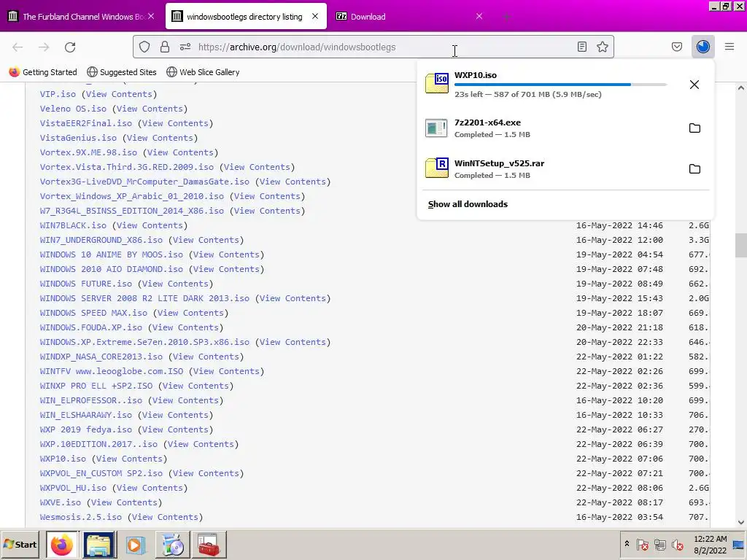
Task: Click the page vertical scrollbar thumb
Action: point(741,245)
